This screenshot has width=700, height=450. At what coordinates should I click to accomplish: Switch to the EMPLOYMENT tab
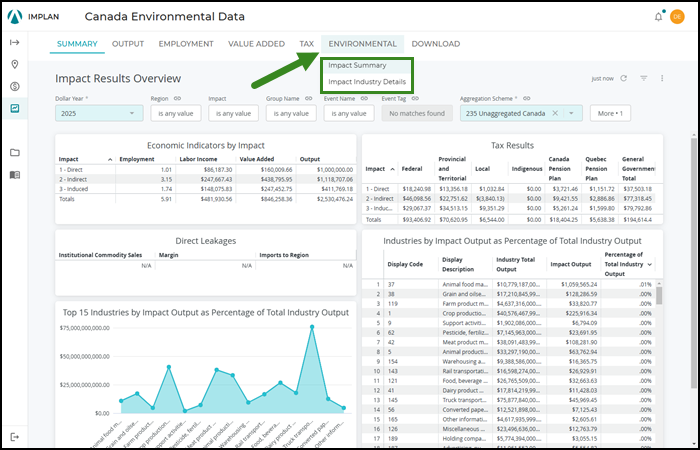tap(186, 44)
